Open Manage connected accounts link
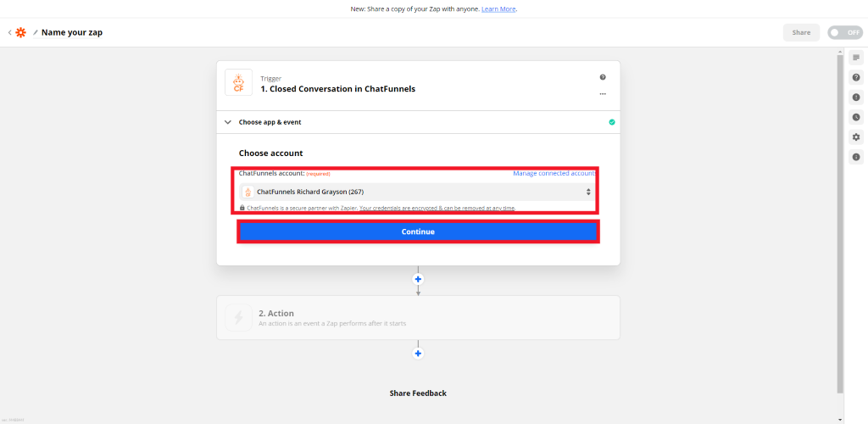 tap(554, 173)
